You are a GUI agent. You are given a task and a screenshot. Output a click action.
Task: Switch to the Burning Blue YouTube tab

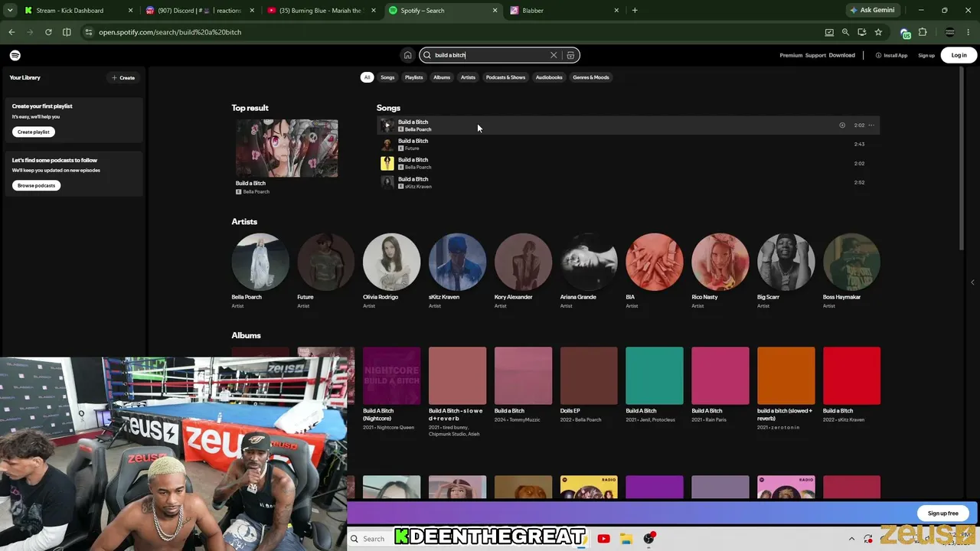click(320, 11)
